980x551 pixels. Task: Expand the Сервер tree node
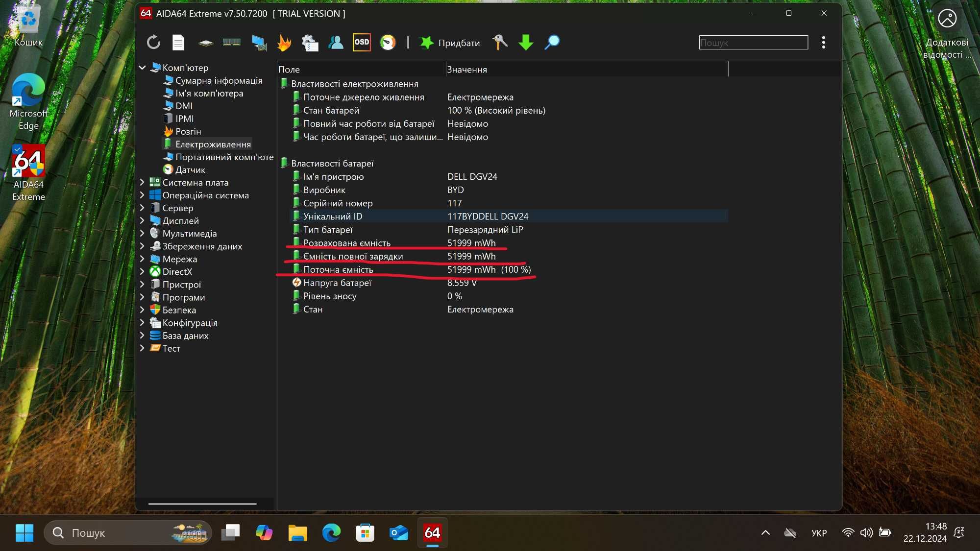[142, 208]
